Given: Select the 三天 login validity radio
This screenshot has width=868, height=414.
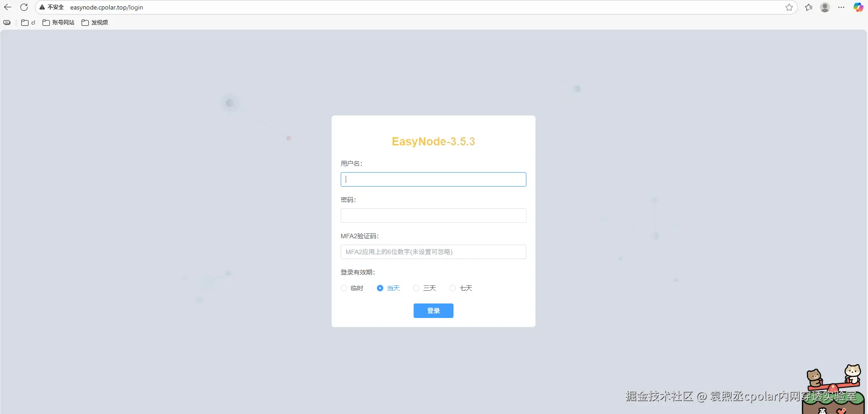Looking at the screenshot, I should [416, 288].
